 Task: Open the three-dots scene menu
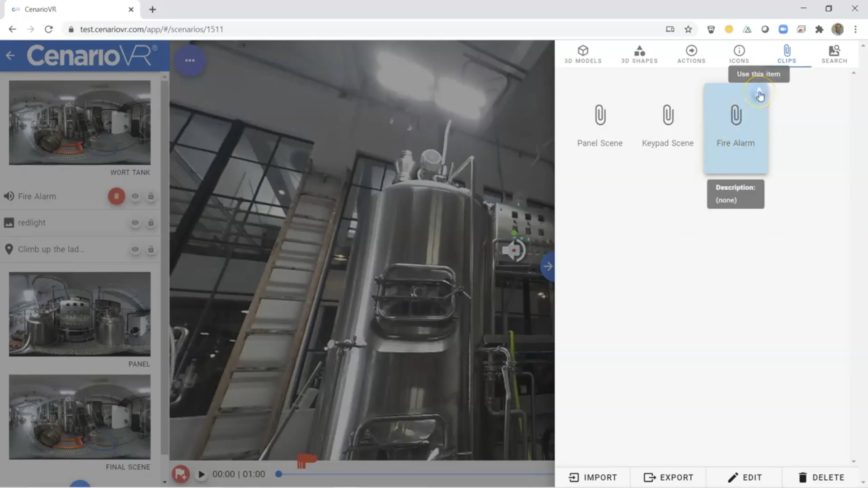pos(190,60)
